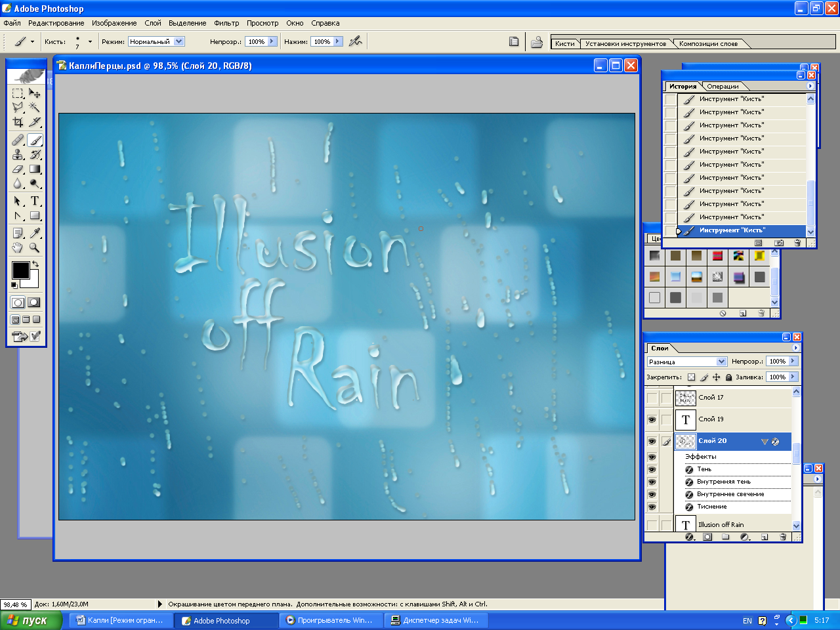Enable Lock transparent pixels in Layers
This screenshot has width=840, height=630.
point(691,377)
